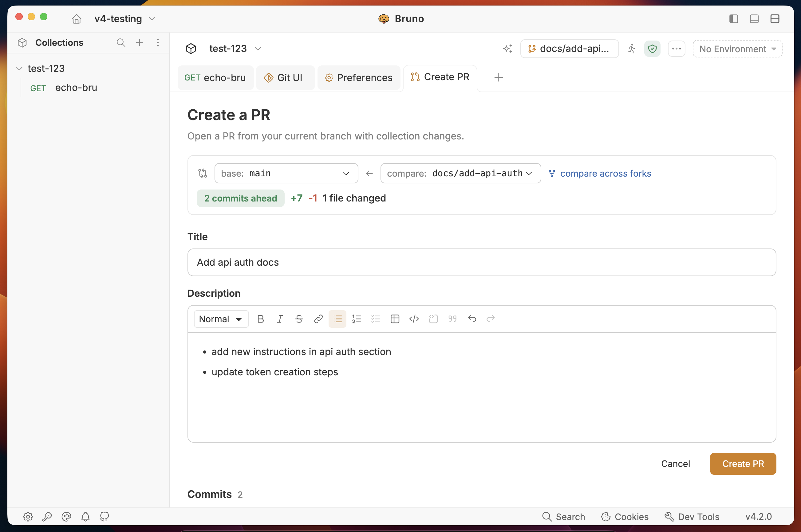This screenshot has height=532, width=801.
Task: Click the v4.2.0 version label
Action: [759, 517]
